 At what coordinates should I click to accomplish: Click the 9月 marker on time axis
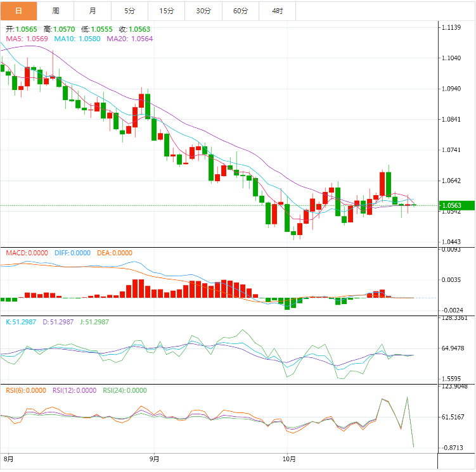pyautogui.click(x=153, y=457)
